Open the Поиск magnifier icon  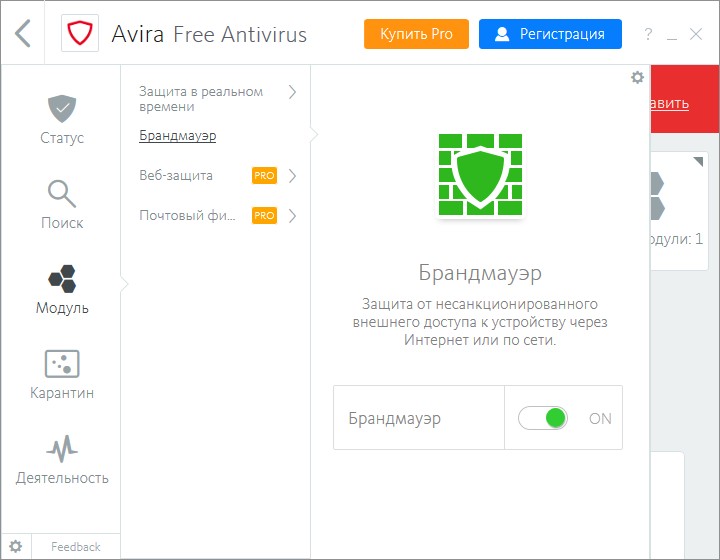pos(62,194)
